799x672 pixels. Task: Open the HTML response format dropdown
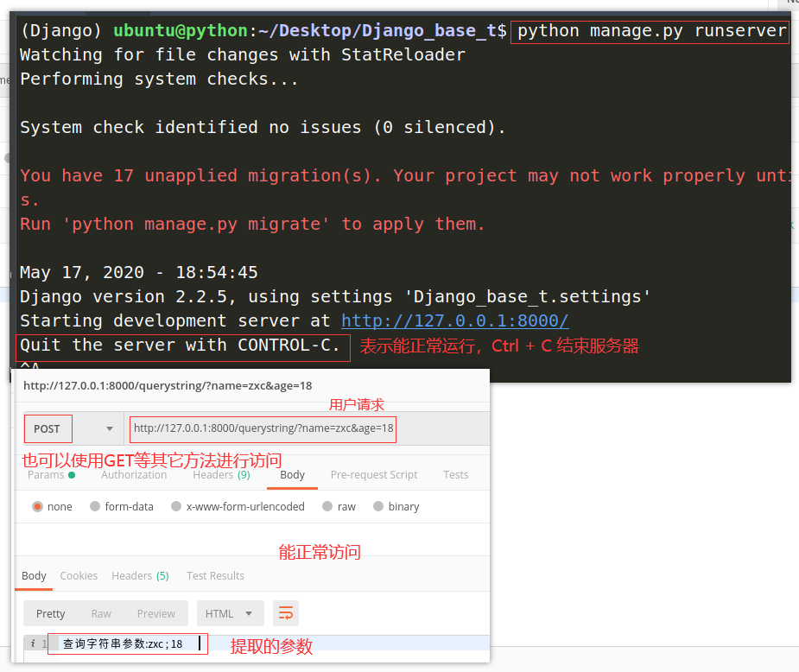[x=230, y=612]
